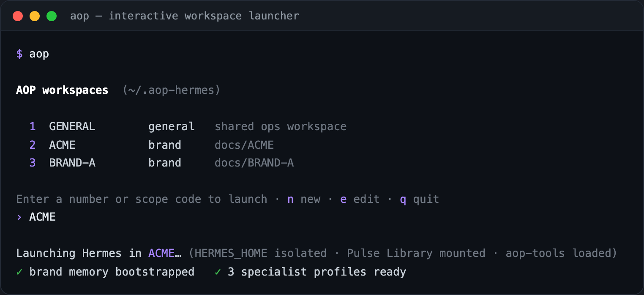
Task: Click 'Launching Hermes in' status text
Action: tap(79, 254)
